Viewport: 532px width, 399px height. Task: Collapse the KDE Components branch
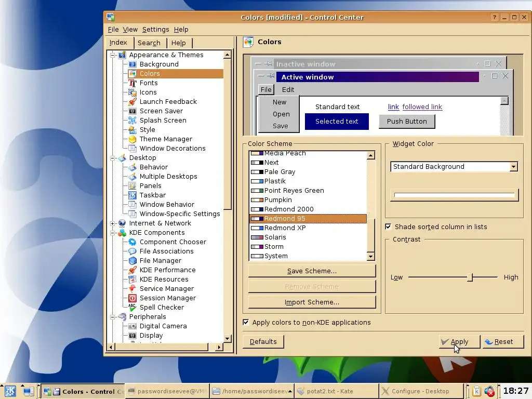pos(112,233)
